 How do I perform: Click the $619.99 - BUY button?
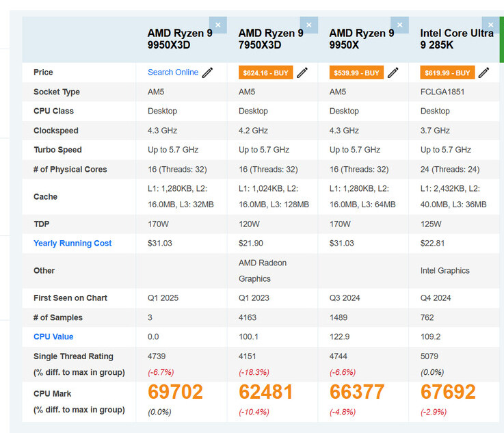(447, 73)
